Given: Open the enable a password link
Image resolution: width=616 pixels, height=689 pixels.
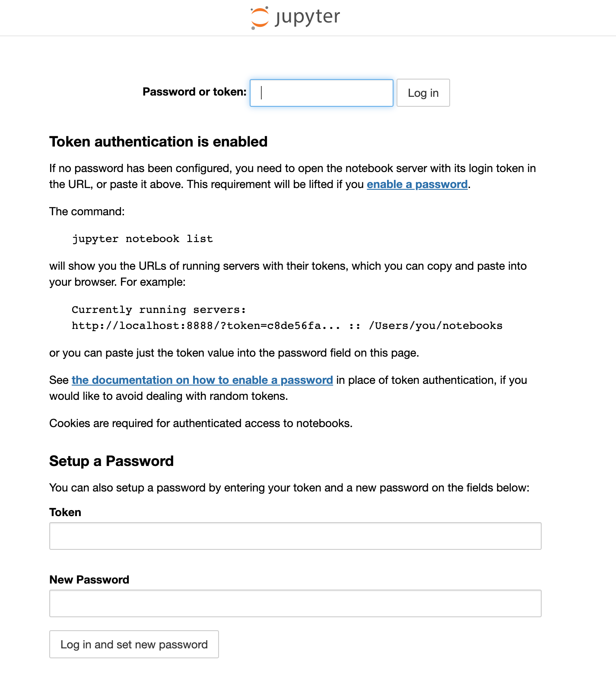Looking at the screenshot, I should 417,184.
